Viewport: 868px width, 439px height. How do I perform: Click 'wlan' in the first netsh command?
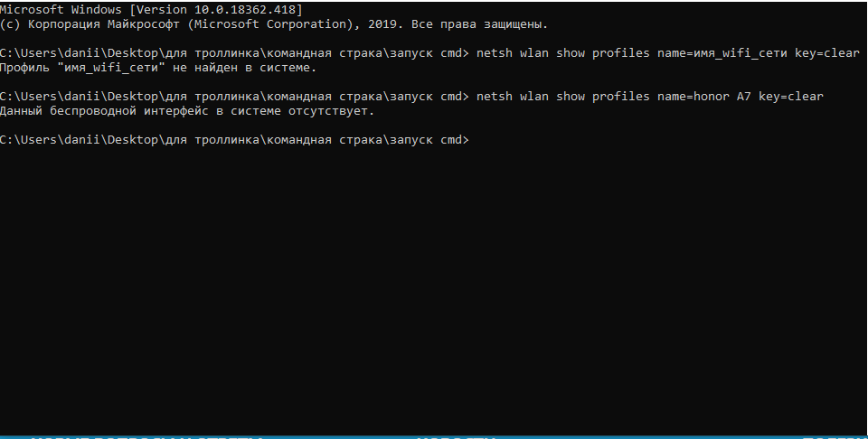tap(534, 53)
